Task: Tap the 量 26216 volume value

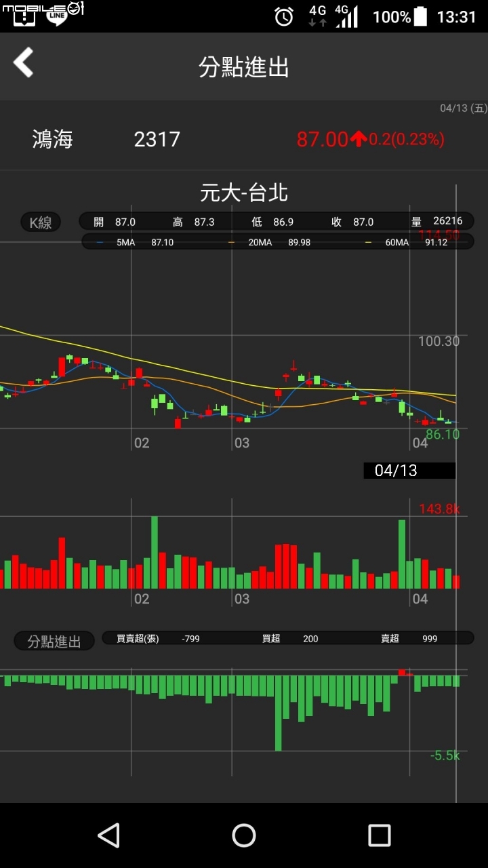Action: pyautogui.click(x=436, y=222)
